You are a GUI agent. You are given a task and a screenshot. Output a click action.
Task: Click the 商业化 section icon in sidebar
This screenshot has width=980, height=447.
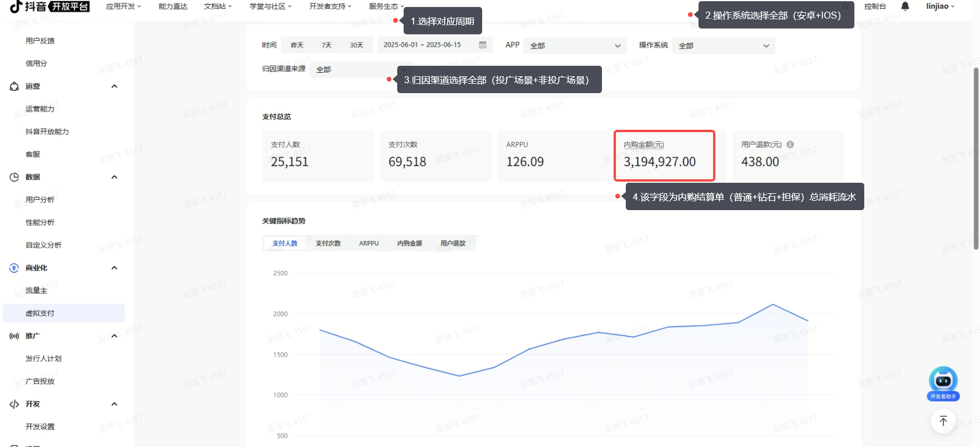coord(14,268)
